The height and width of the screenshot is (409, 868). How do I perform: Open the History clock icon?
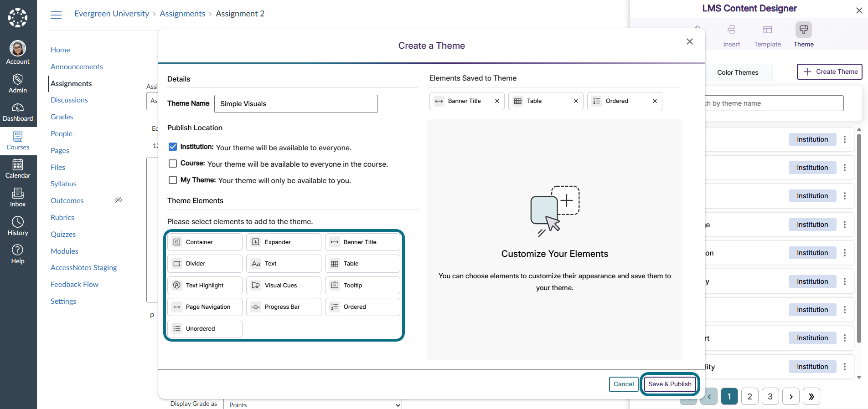pos(18,226)
